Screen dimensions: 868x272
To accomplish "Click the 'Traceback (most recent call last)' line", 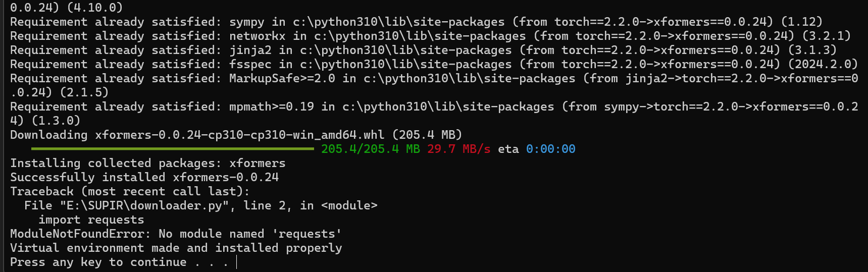I will point(130,191).
